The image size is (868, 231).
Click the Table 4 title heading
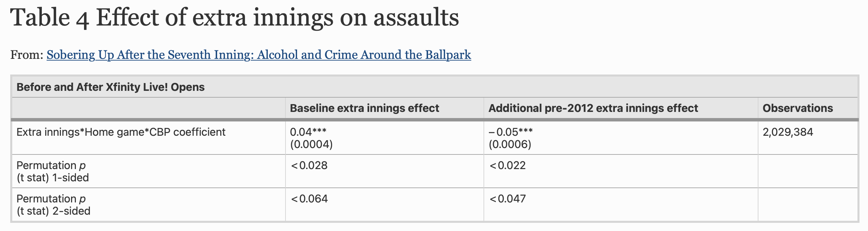click(x=234, y=18)
